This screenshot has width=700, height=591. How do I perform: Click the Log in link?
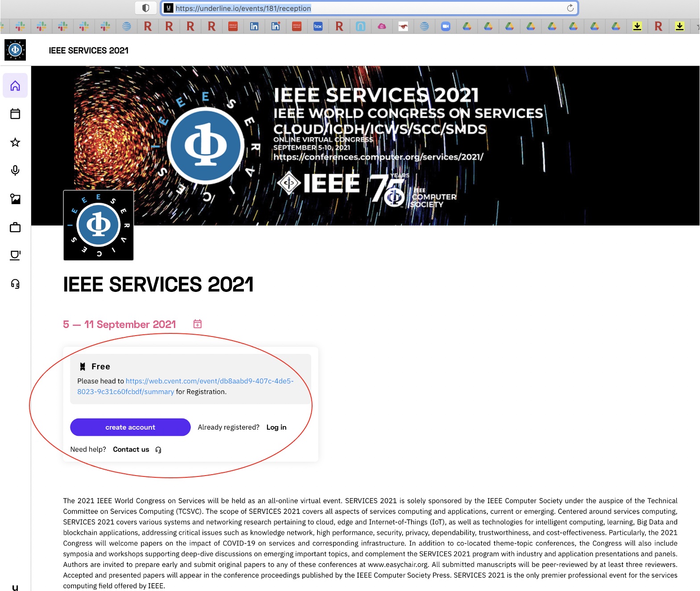276,427
